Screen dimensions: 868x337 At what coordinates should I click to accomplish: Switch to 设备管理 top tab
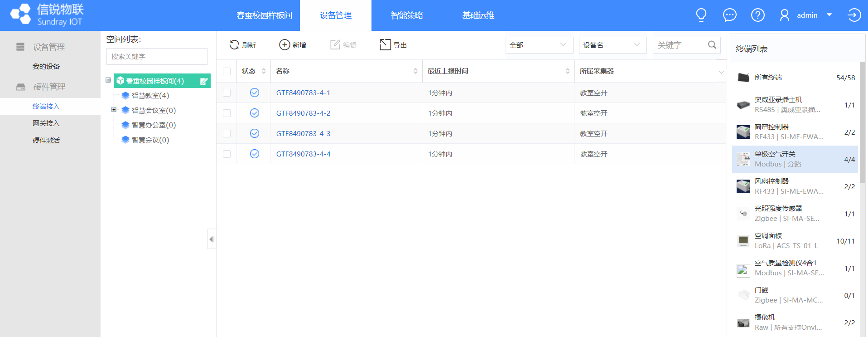(x=336, y=15)
